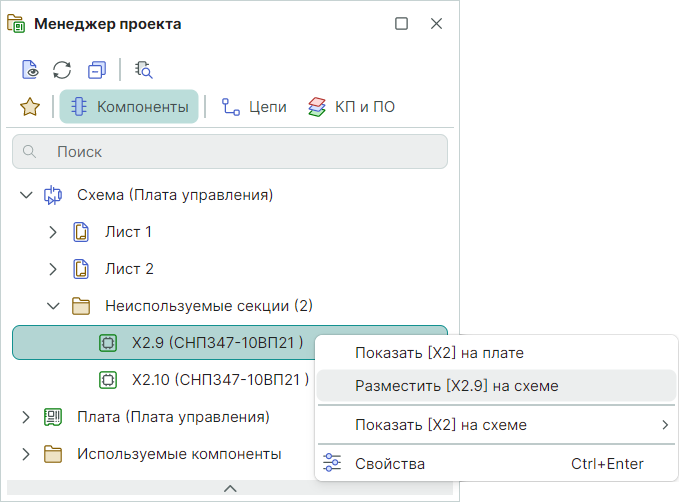
Task: Click the collapse all icon
Action: pyautogui.click(x=97, y=70)
